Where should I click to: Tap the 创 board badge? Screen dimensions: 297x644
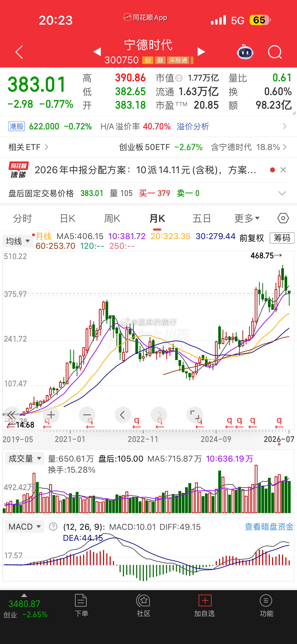tap(148, 60)
